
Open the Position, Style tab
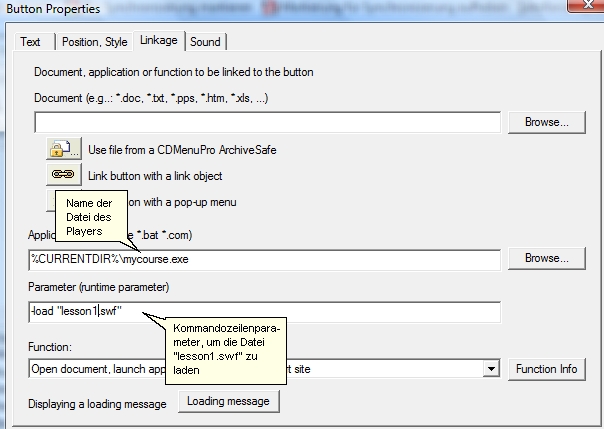point(95,42)
